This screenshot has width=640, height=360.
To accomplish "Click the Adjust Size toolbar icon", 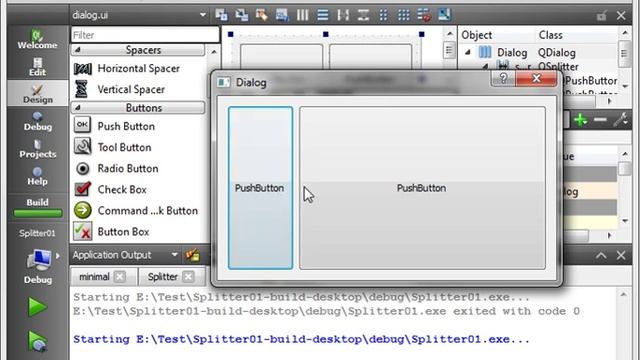I will [x=444, y=15].
